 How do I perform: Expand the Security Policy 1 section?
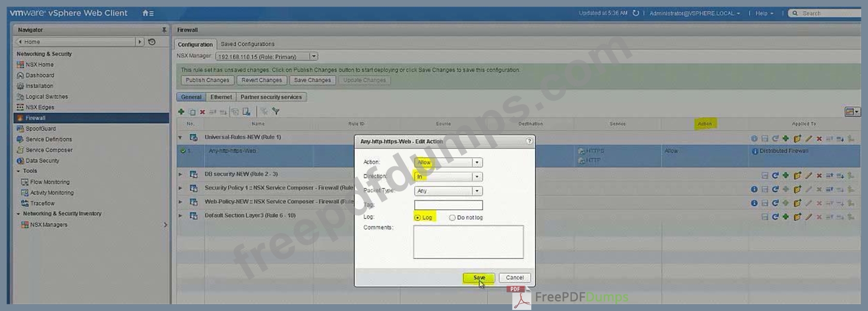pyautogui.click(x=180, y=188)
